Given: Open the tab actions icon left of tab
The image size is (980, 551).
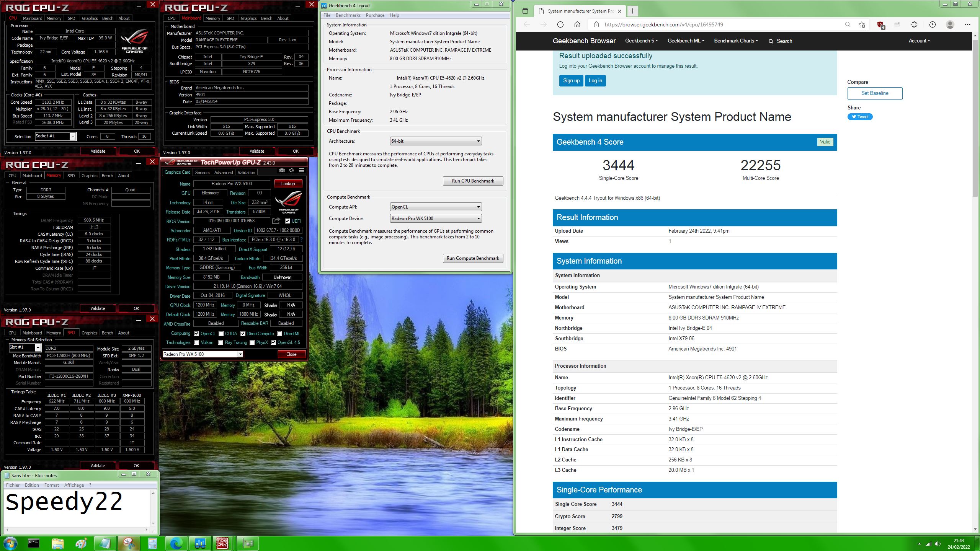Looking at the screenshot, I should point(525,11).
